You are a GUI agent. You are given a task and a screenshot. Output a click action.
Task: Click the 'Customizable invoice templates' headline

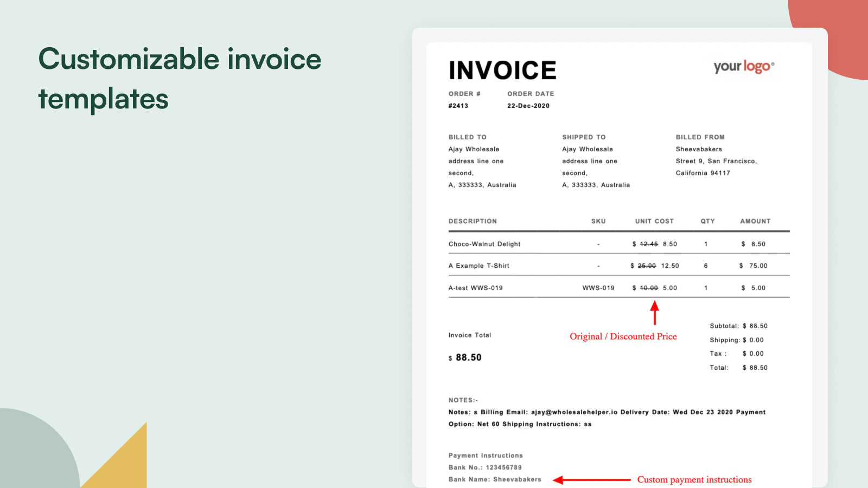coord(180,79)
